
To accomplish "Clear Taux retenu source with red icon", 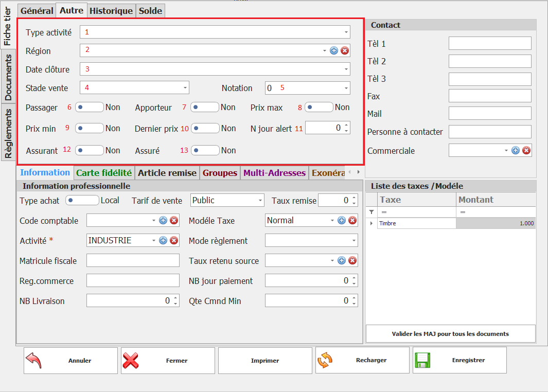I will point(352,260).
